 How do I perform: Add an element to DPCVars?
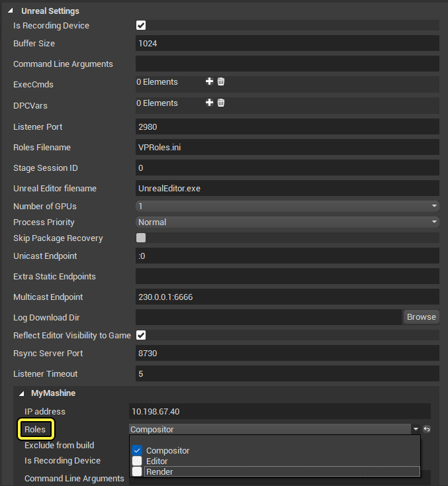pyautogui.click(x=209, y=103)
